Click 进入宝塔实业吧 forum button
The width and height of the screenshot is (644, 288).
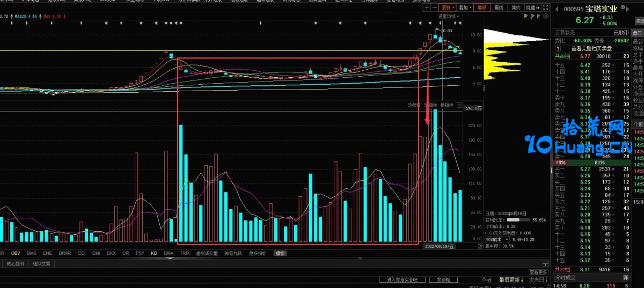(402, 280)
